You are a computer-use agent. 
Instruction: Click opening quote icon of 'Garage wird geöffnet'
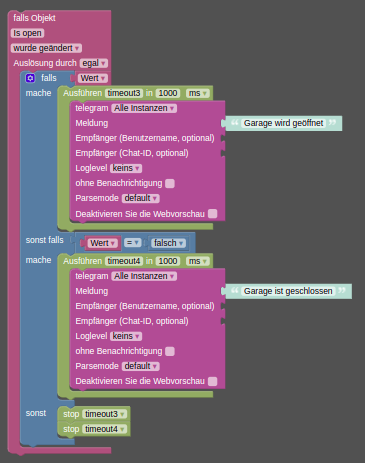(x=235, y=123)
